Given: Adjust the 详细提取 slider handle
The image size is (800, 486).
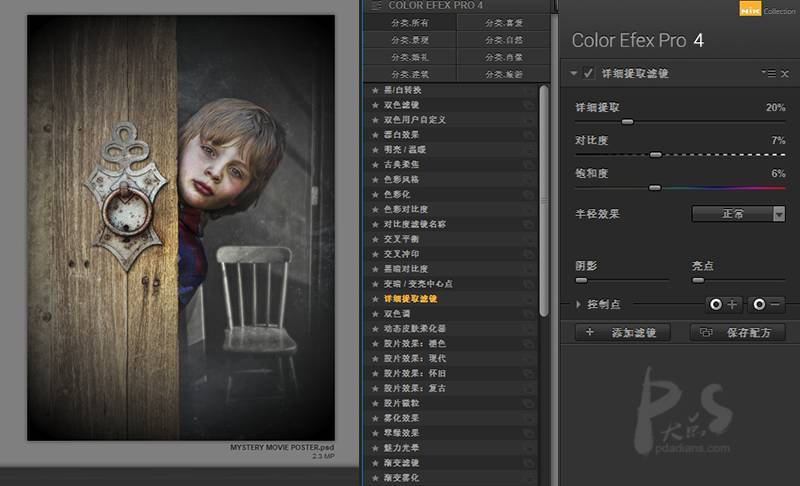Looking at the screenshot, I should [628, 122].
